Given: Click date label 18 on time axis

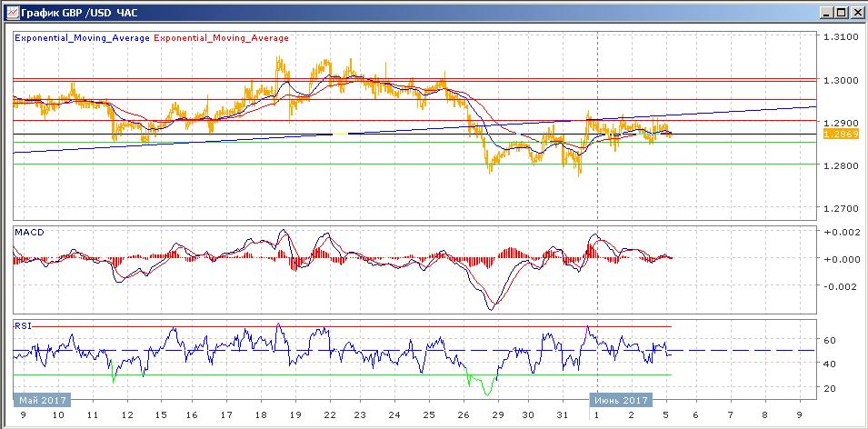Looking at the screenshot, I should (x=261, y=414).
